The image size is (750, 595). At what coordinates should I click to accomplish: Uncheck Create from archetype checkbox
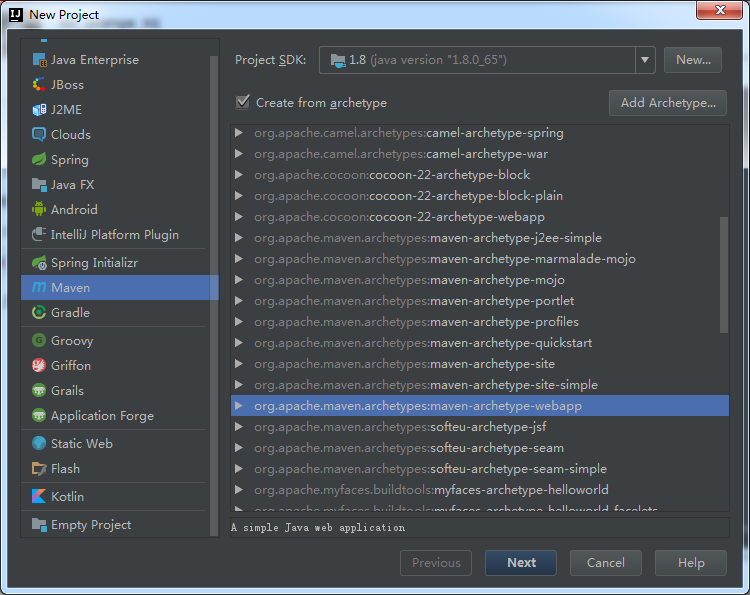pos(243,102)
